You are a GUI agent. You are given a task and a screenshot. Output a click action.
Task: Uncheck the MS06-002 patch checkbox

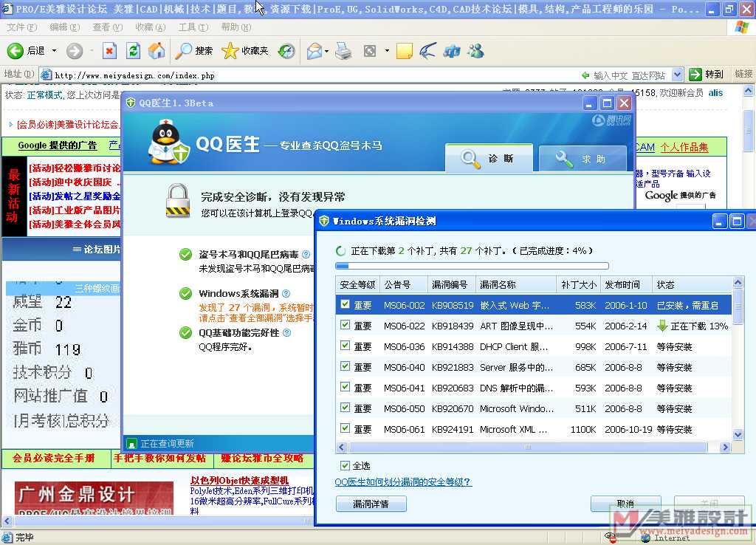pos(345,304)
